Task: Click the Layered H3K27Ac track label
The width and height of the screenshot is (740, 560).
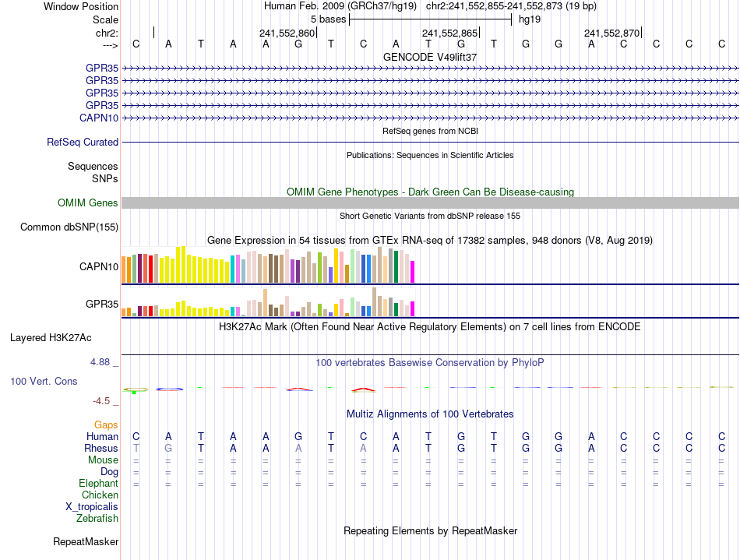Action: tap(51, 338)
